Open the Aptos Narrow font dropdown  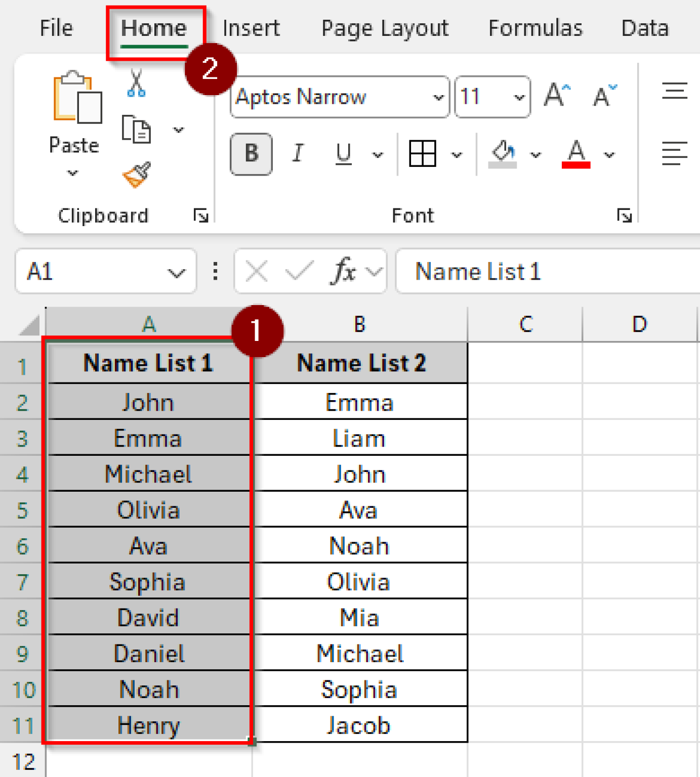click(438, 97)
